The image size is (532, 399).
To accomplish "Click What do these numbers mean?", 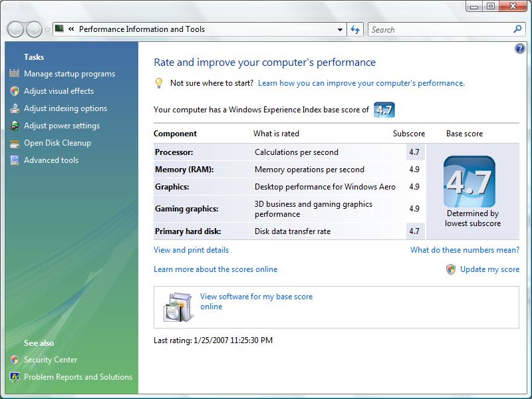I will pos(465,250).
